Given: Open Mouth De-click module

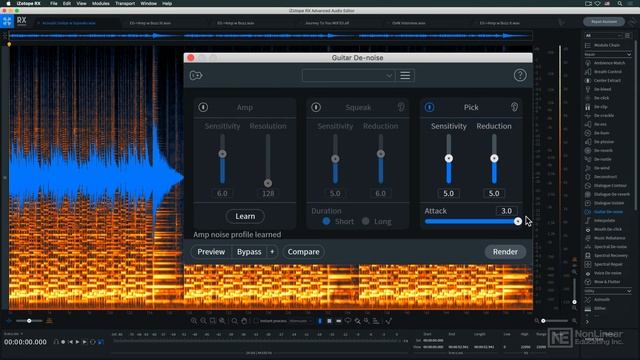Looking at the screenshot, I should [603, 229].
